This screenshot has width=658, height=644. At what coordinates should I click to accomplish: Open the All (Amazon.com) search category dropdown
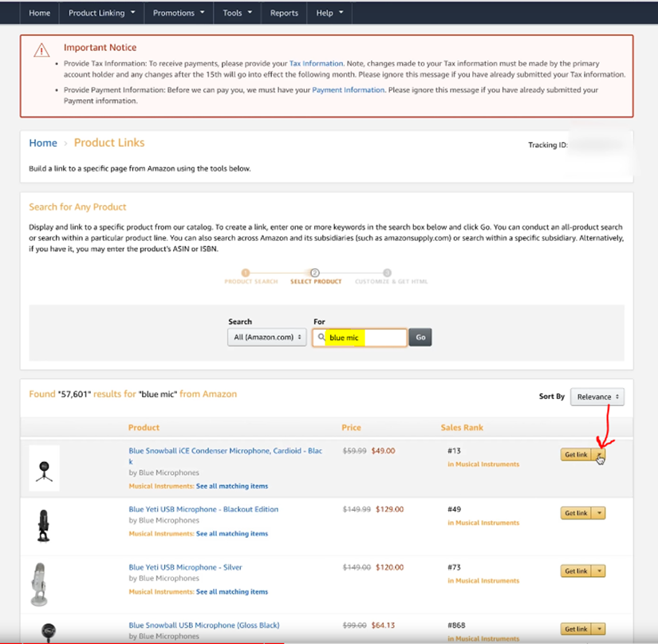click(x=267, y=337)
